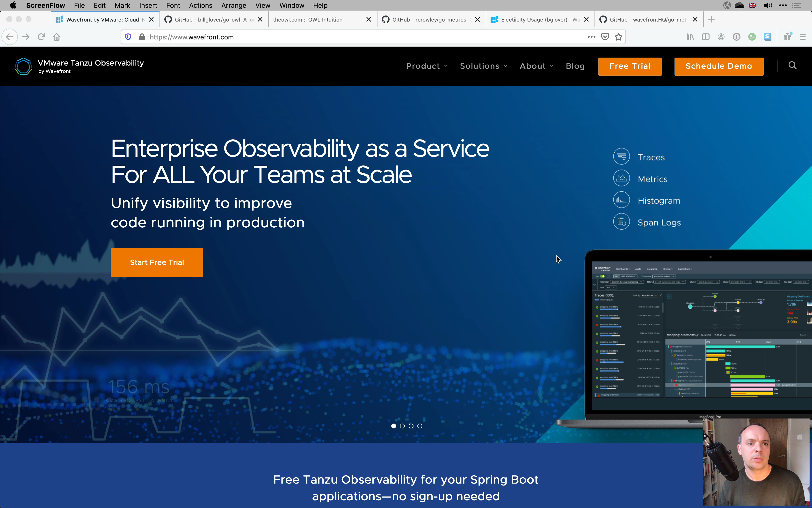Open a new browser tab
The height and width of the screenshot is (508, 812).
(x=711, y=20)
